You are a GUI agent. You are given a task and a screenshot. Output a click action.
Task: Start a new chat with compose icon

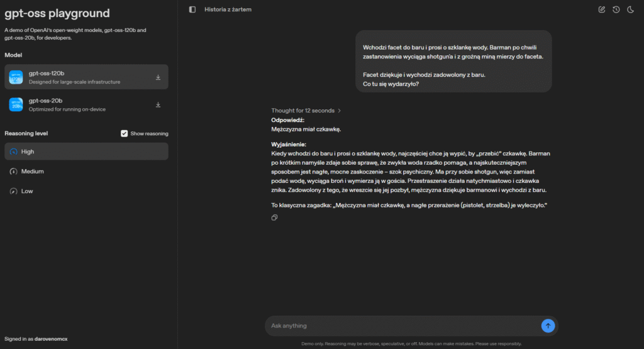602,9
